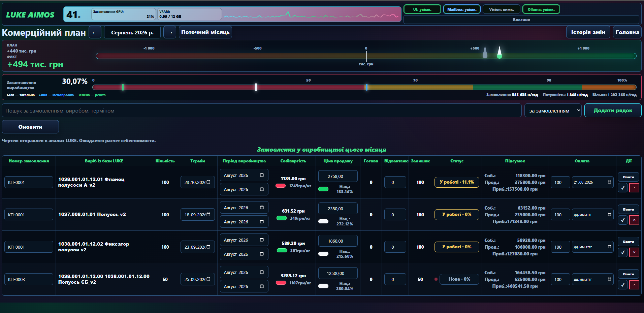Viewport: 644px width, 313px height.
Task: Jump to Поточний місяць
Action: (x=205, y=32)
